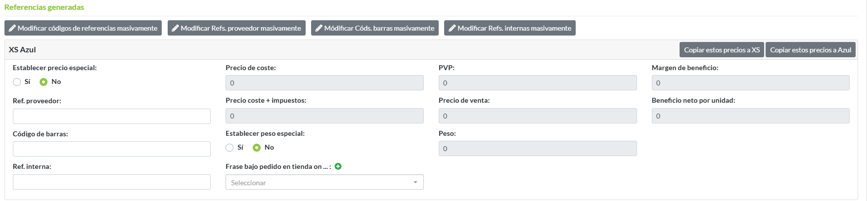The image size is (868, 201).
Task: Click Copiar estos precios a Azul button
Action: pos(810,50)
